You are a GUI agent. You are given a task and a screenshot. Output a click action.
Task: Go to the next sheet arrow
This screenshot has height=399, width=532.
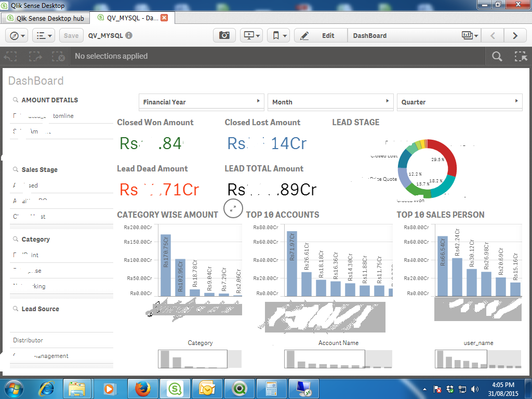tap(515, 35)
